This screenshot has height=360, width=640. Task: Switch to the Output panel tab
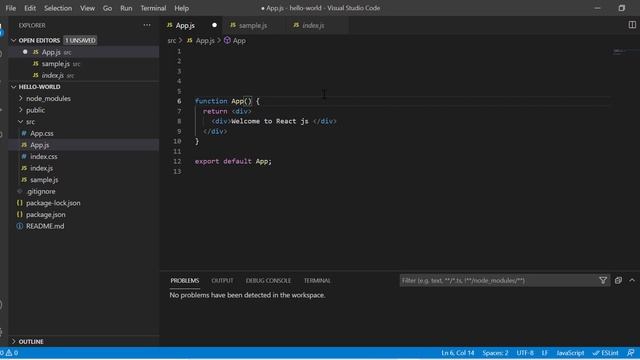point(222,281)
